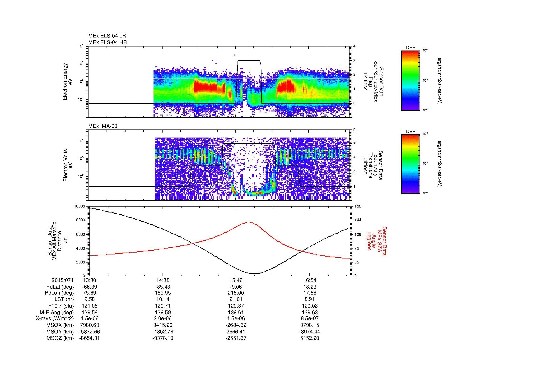Click LST value '21.01'
Viewport: 555px width, 392px height.
point(236,300)
